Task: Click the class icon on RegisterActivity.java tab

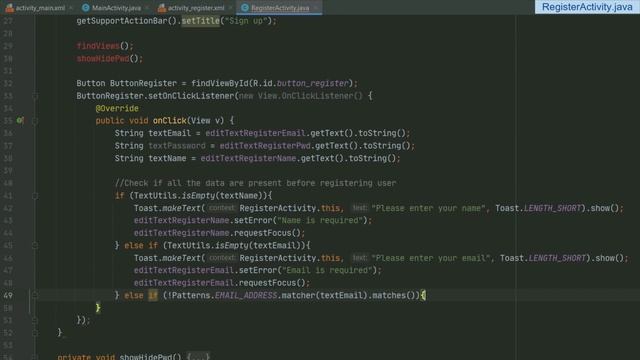Action: tap(245, 7)
